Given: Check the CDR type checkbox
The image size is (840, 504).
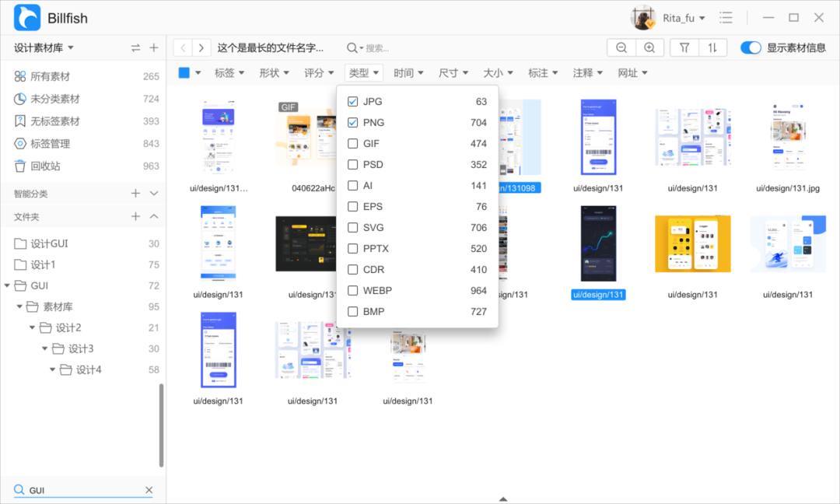Looking at the screenshot, I should coord(352,269).
